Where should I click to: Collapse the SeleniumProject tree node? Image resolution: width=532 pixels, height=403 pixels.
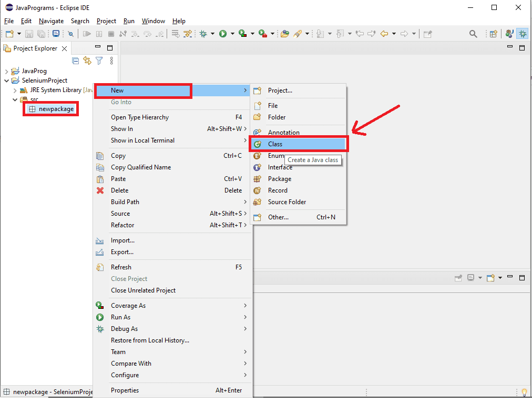(x=7, y=80)
